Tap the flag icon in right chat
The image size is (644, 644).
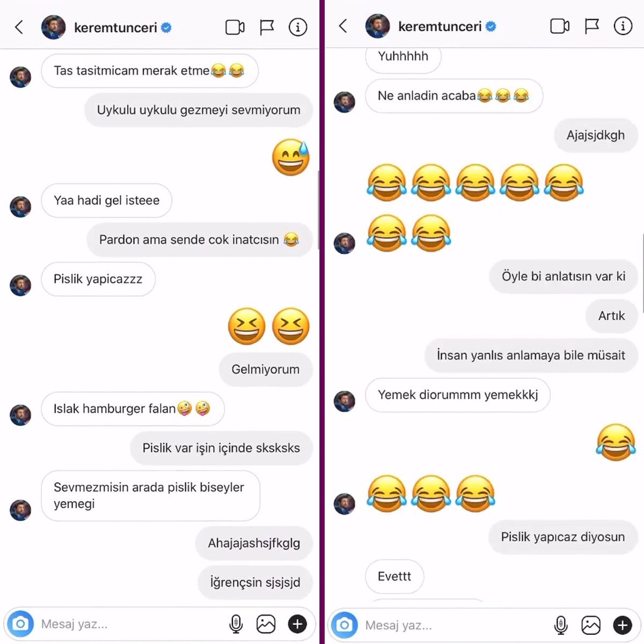pos(591,26)
